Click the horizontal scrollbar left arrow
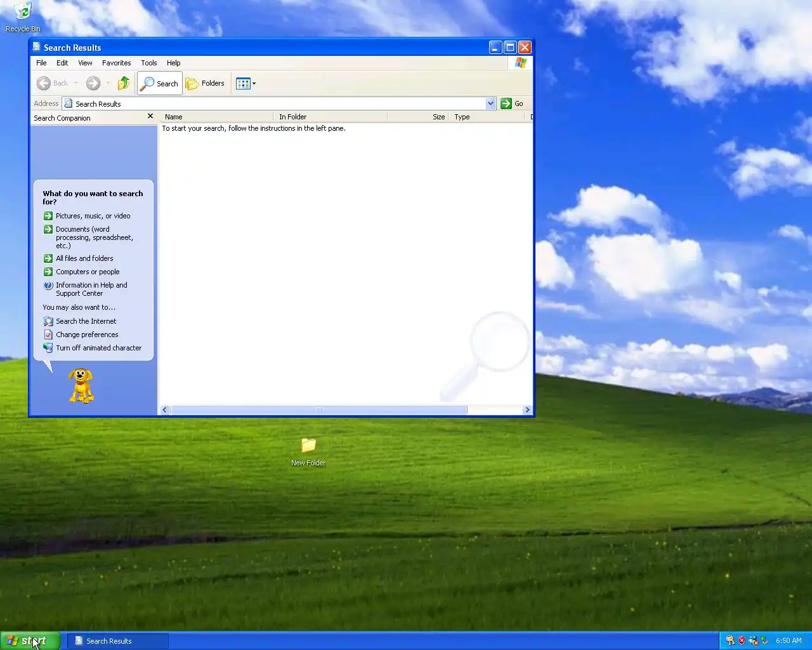Screen dimensions: 812x650 click(165, 410)
